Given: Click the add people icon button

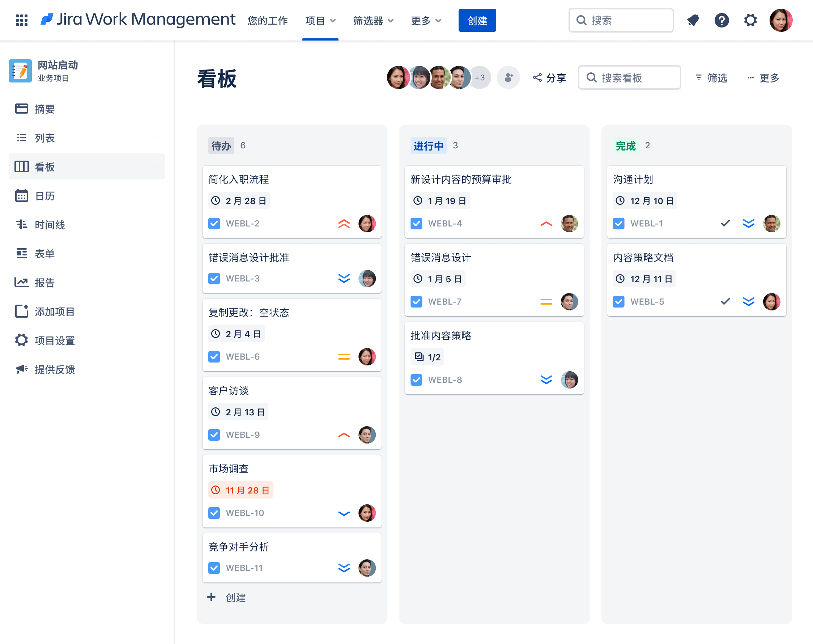Looking at the screenshot, I should (x=508, y=78).
